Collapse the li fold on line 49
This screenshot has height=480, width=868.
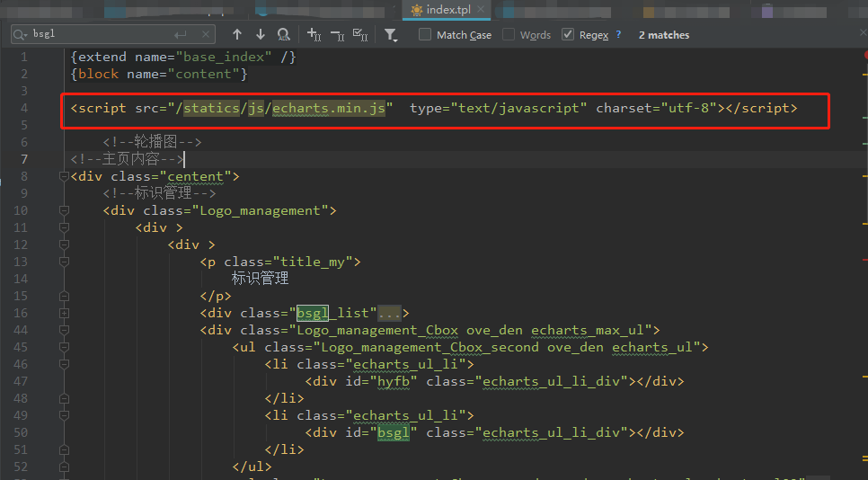pyautogui.click(x=64, y=416)
